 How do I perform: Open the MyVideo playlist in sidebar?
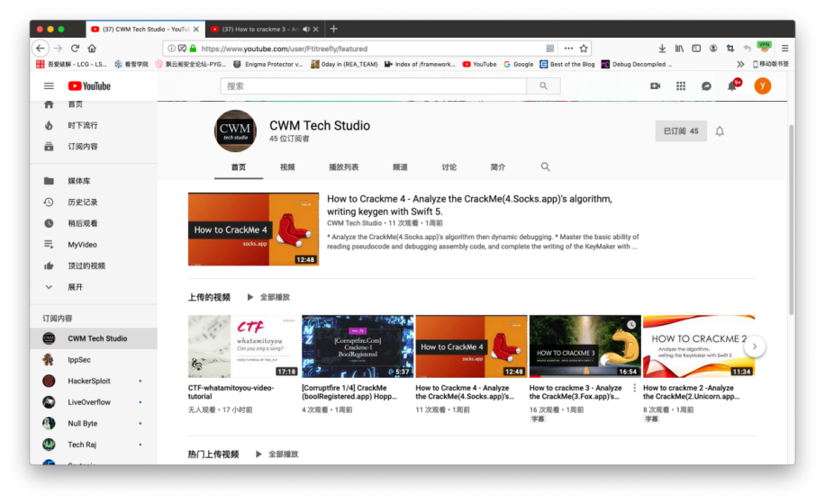pos(93,245)
